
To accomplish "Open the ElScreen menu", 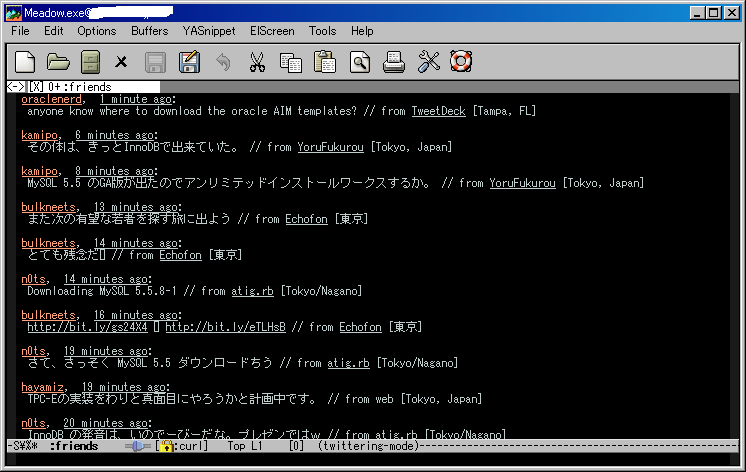I will [272, 31].
